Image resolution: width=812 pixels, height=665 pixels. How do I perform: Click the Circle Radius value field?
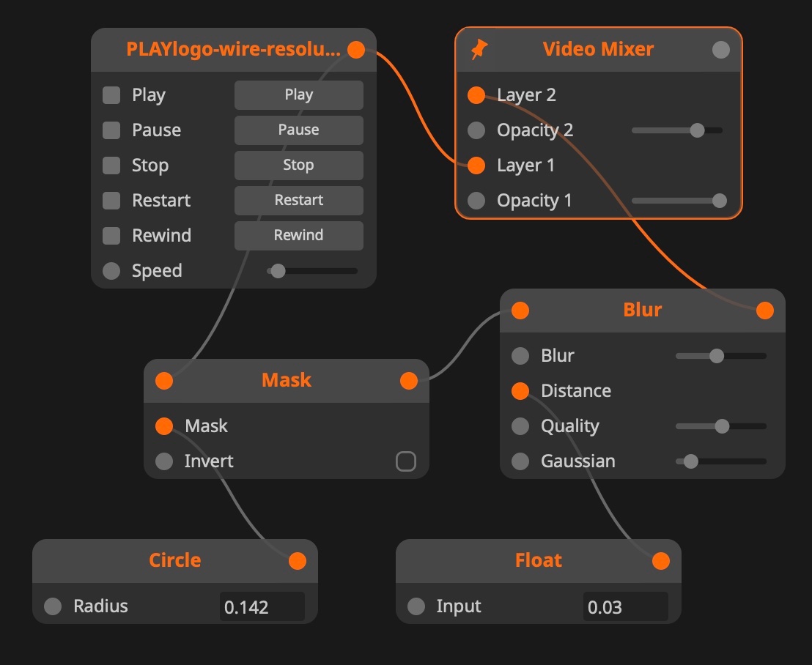262,607
